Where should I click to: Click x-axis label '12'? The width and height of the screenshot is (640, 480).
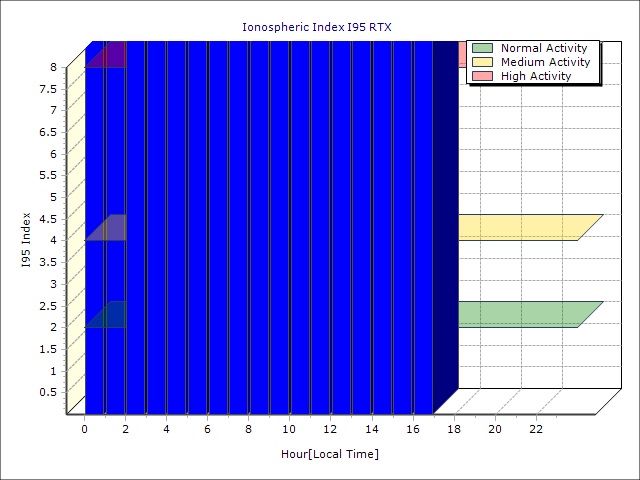click(x=331, y=429)
